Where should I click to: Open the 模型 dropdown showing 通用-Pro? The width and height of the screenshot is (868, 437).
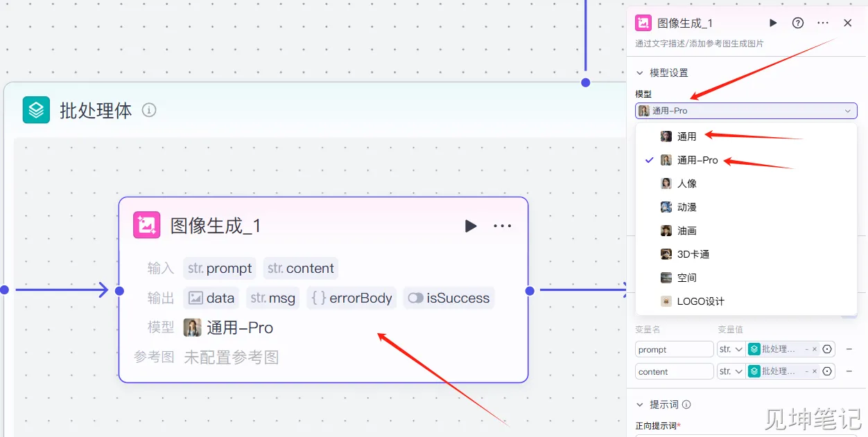[x=746, y=111]
